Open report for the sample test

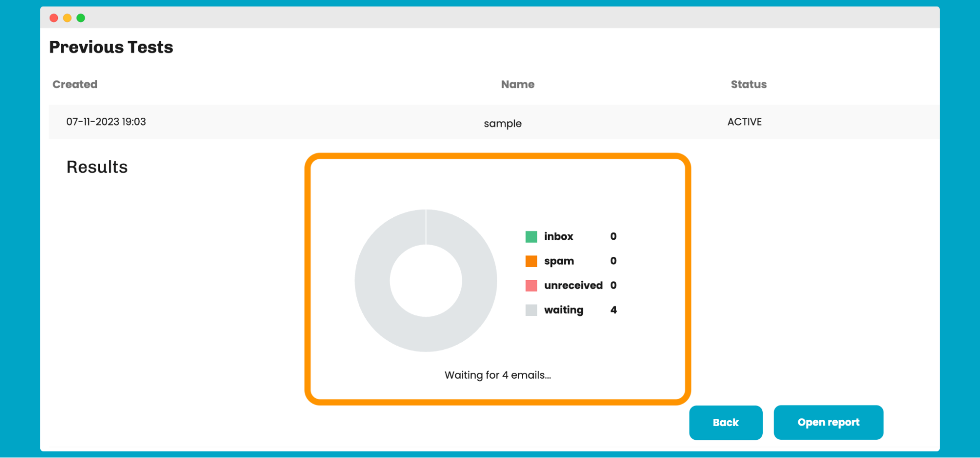pyautogui.click(x=829, y=423)
